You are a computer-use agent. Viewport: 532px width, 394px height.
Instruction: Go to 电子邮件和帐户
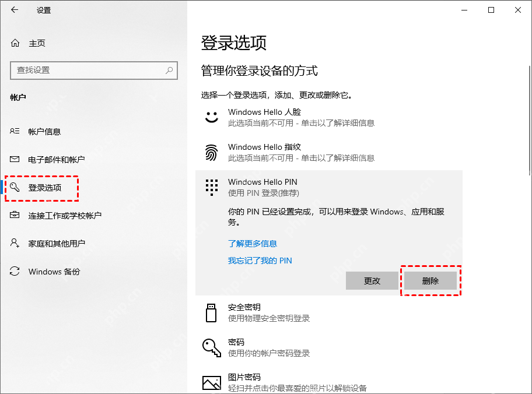coord(57,159)
